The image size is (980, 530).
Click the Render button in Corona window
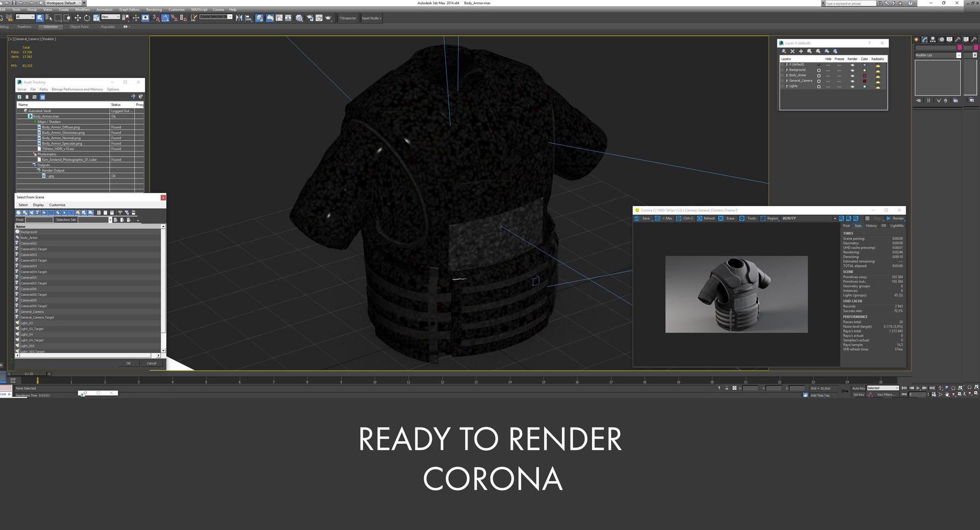(x=895, y=218)
